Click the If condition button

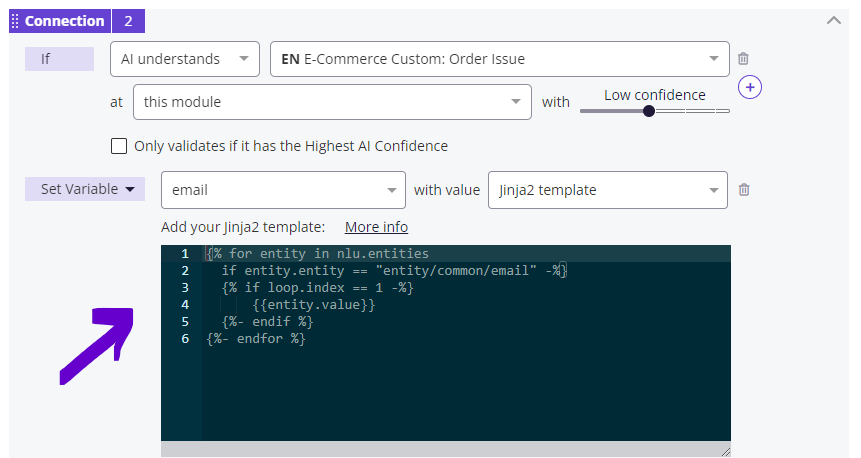(x=59, y=59)
